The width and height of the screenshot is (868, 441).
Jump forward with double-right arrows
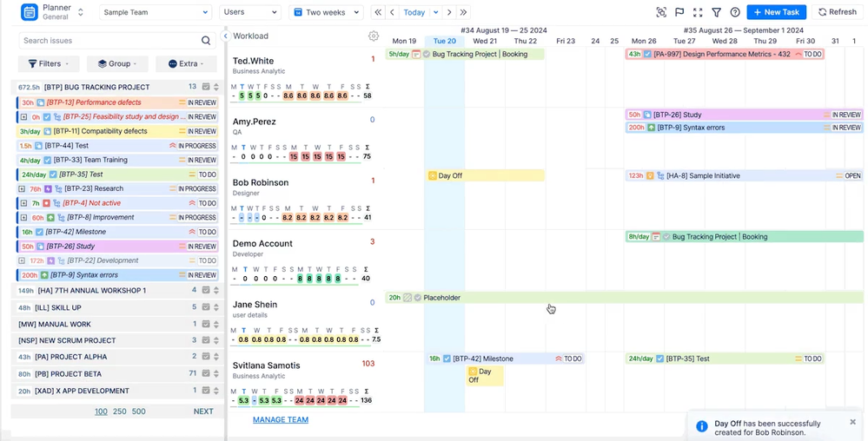click(463, 12)
